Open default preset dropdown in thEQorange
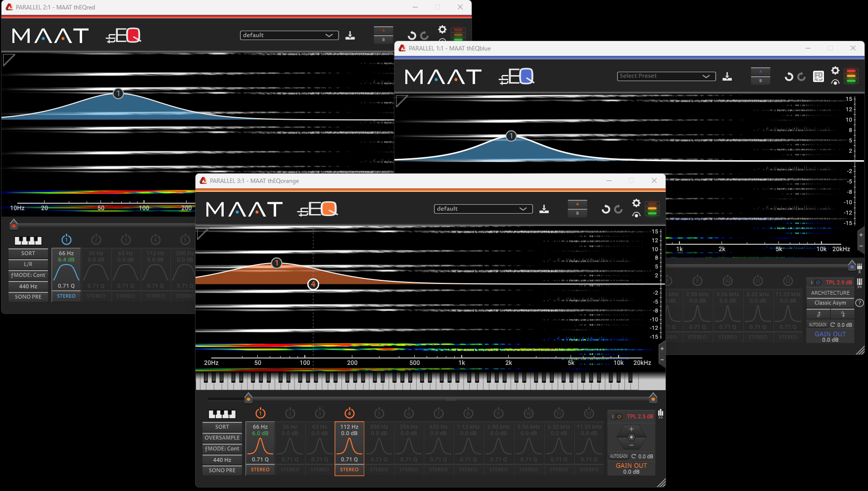 point(483,209)
